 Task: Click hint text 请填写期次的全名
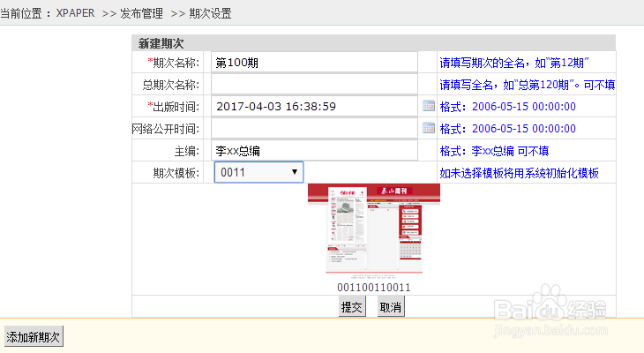pos(514,63)
